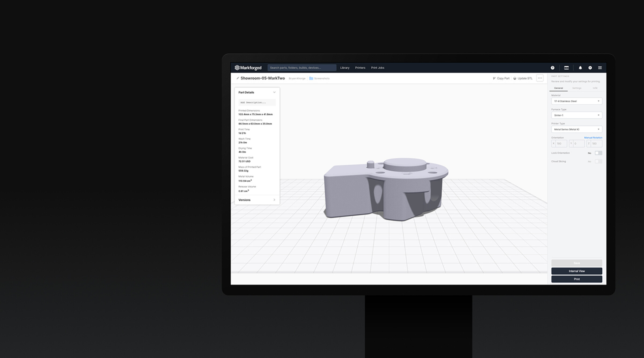This screenshot has width=644, height=358.
Task: Open the Furnace Type Sinter-1 dropdown
Action: click(576, 115)
